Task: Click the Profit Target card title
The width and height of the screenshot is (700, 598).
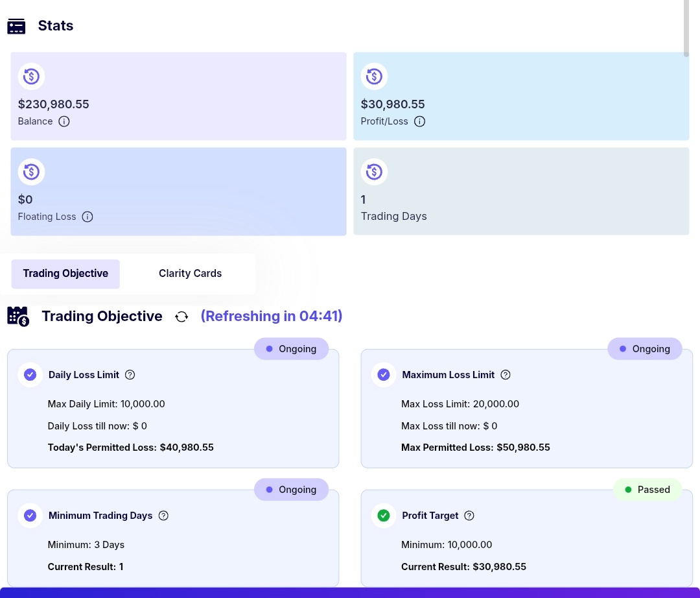Action: click(430, 516)
